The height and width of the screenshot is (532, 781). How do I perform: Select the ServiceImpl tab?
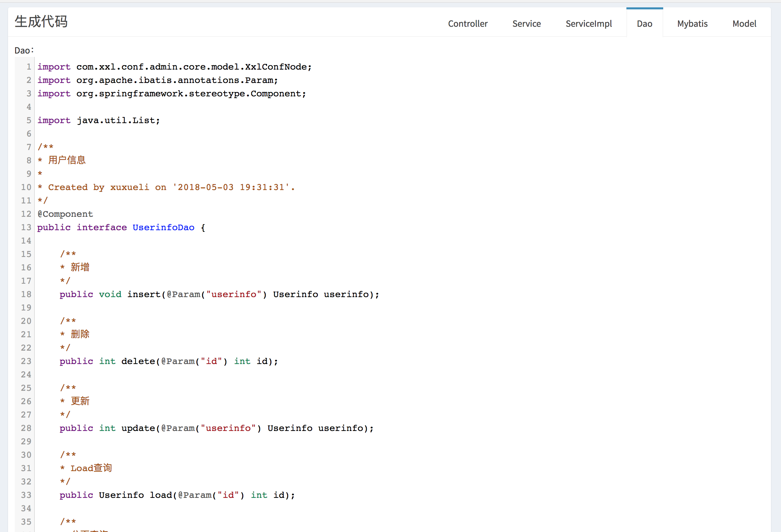tap(589, 23)
